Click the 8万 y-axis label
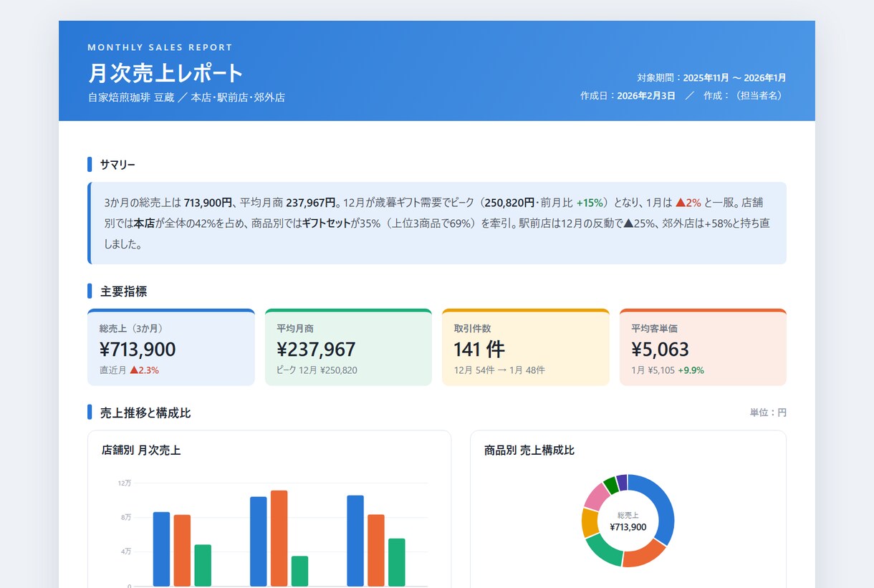Image resolution: width=874 pixels, height=588 pixels. click(x=126, y=517)
